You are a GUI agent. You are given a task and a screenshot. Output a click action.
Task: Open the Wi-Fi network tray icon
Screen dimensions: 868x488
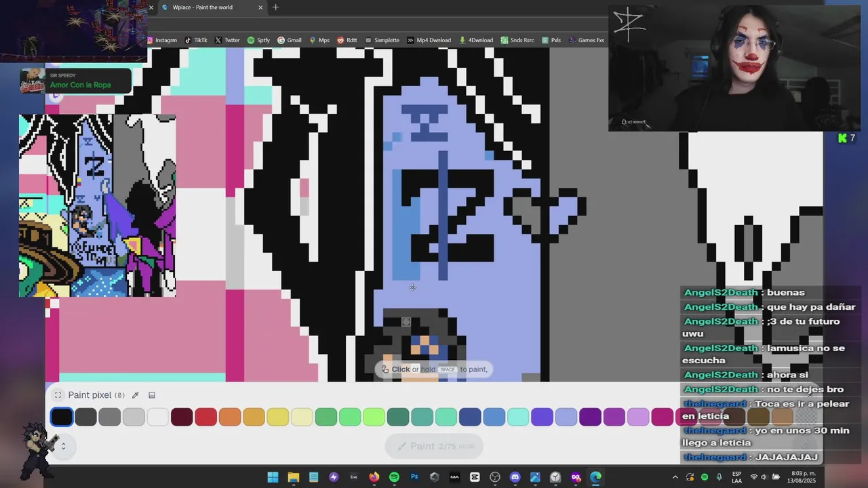pyautogui.click(x=753, y=477)
